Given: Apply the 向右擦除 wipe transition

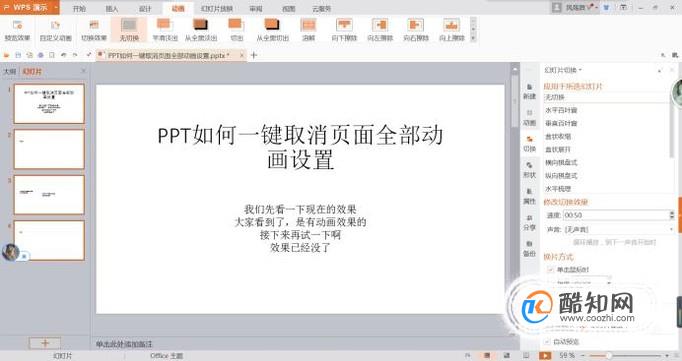Looking at the screenshot, I should point(416,30).
